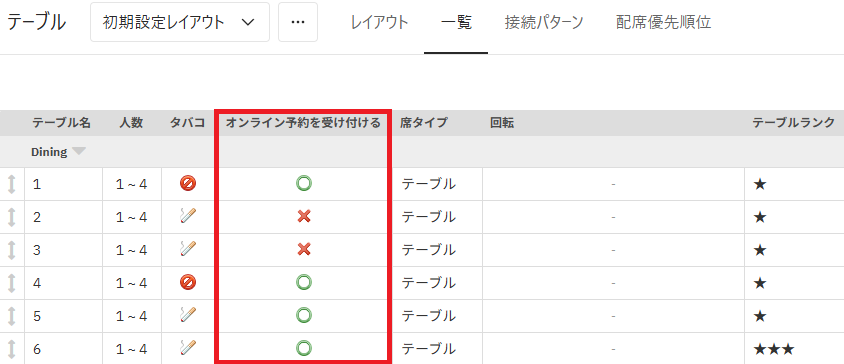Toggle online reservation cross for table 2
The width and height of the screenshot is (844, 364).
coord(304,216)
